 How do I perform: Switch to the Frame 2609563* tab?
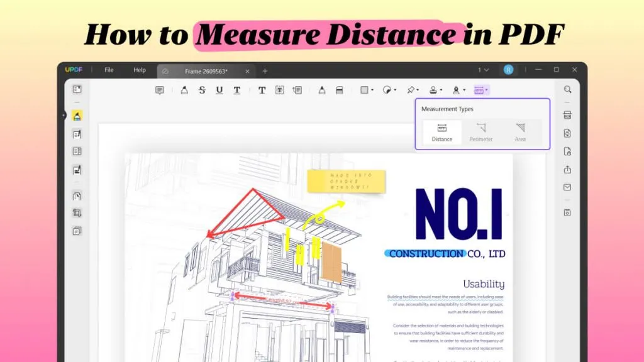click(206, 72)
